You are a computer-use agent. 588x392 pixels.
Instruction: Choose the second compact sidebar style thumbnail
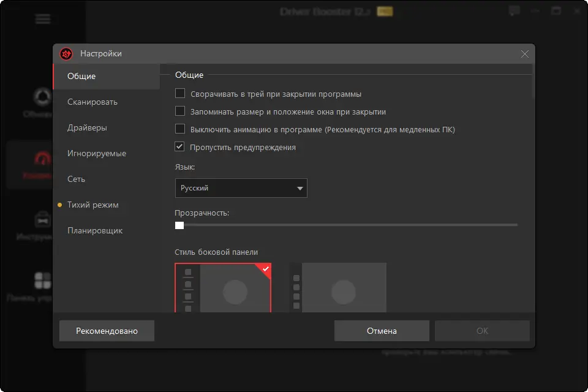[x=339, y=288]
